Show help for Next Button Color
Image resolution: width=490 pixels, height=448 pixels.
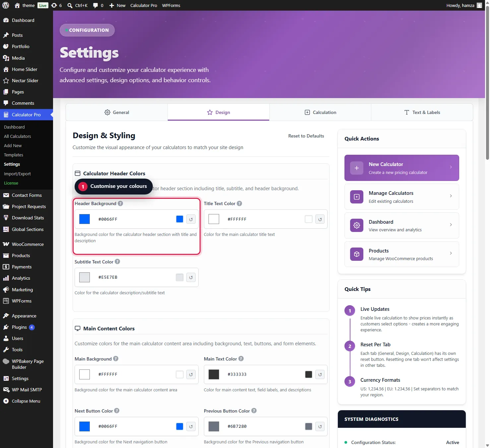pyautogui.click(x=117, y=411)
